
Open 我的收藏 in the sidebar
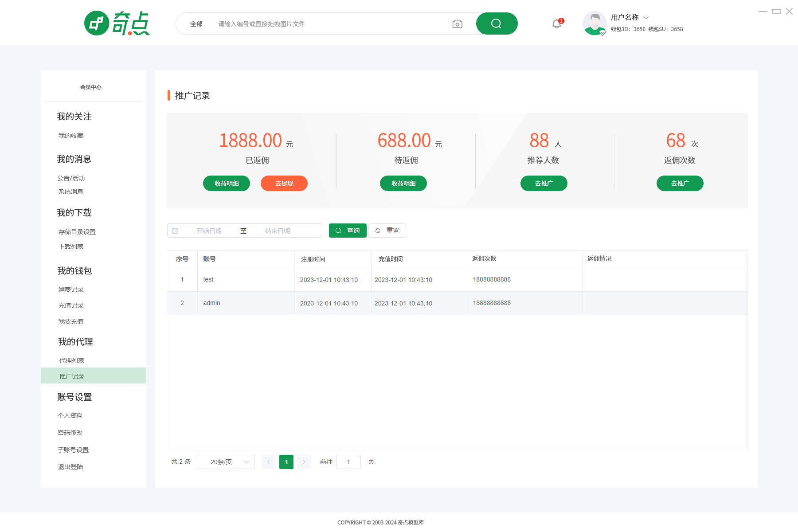71,136
